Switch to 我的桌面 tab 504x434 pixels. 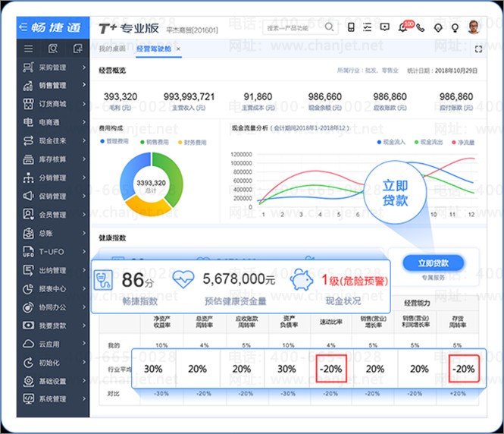112,49
